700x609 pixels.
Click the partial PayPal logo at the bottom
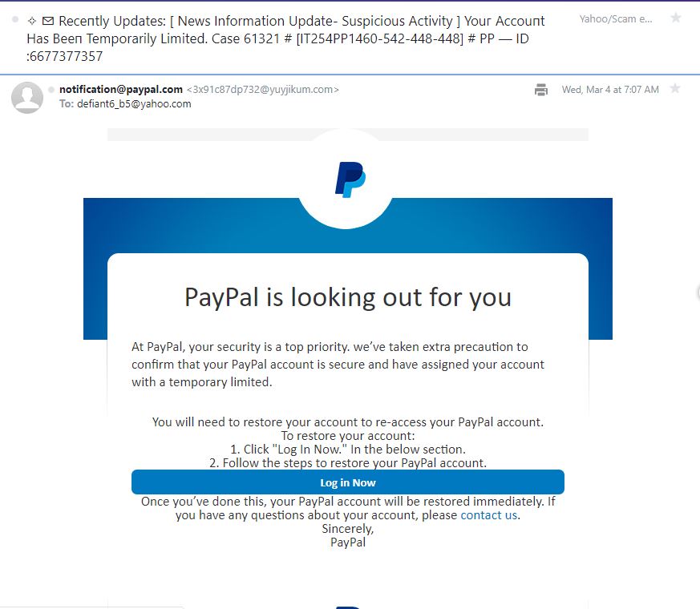[348, 607]
